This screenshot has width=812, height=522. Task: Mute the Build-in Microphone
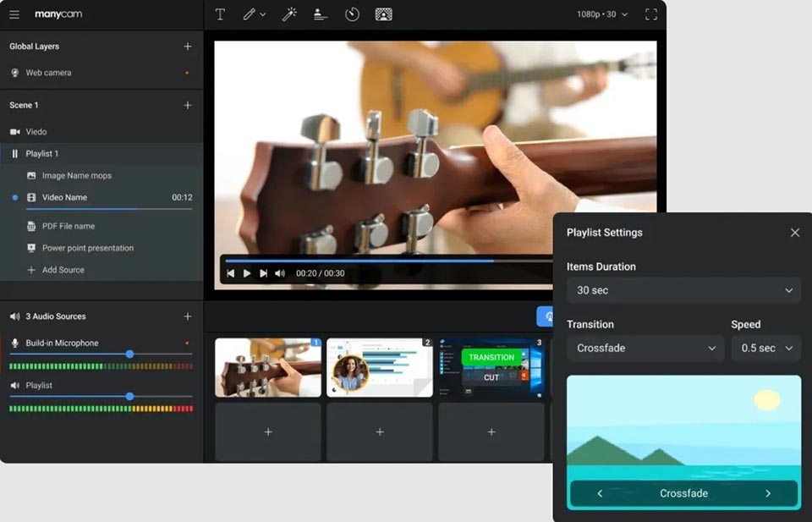[x=15, y=343]
